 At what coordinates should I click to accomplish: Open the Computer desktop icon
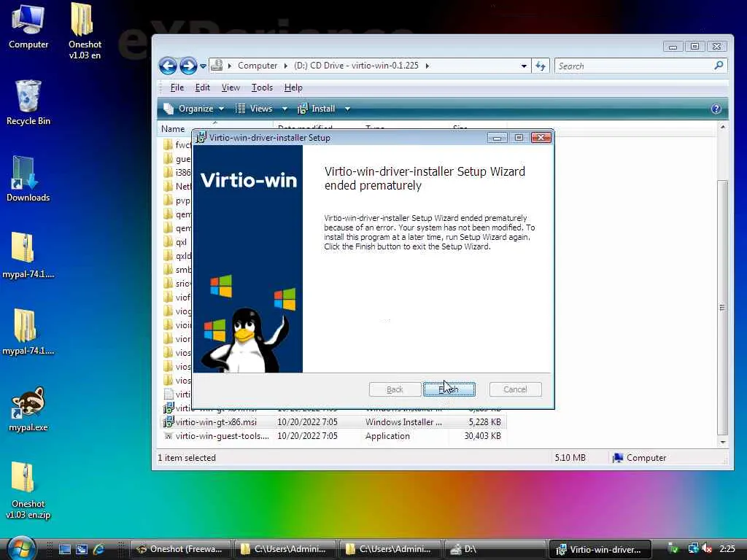pos(28,26)
